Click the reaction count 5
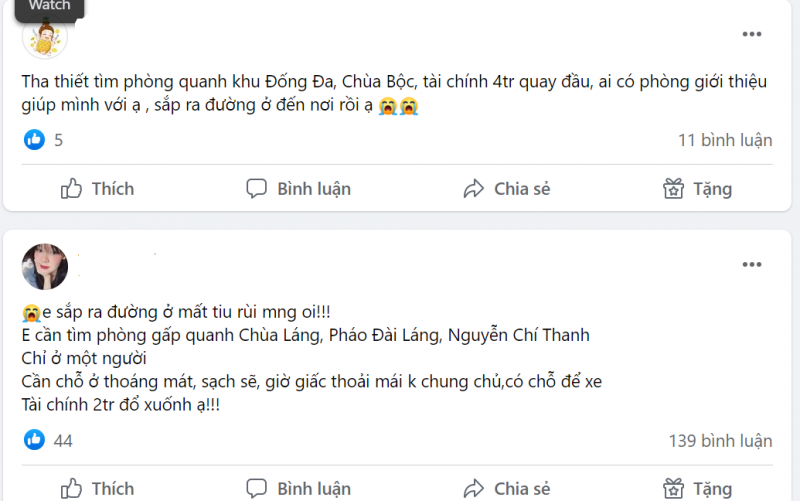This screenshot has width=800, height=501. click(59, 140)
